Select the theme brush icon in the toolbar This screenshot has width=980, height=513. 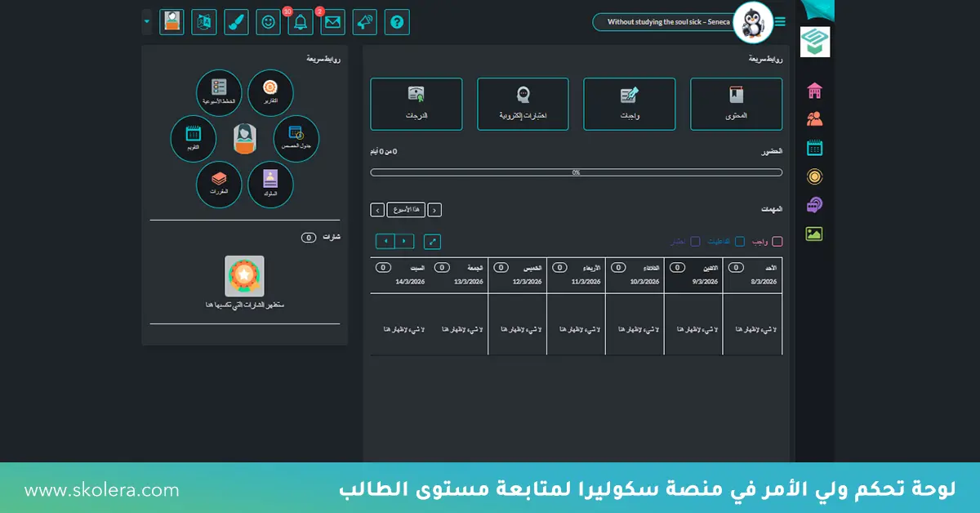(236, 22)
